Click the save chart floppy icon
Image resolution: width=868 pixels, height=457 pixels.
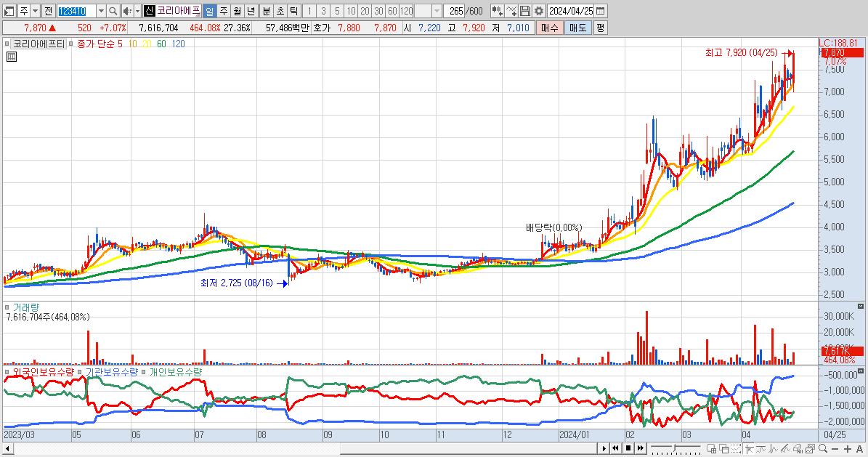click(525, 11)
